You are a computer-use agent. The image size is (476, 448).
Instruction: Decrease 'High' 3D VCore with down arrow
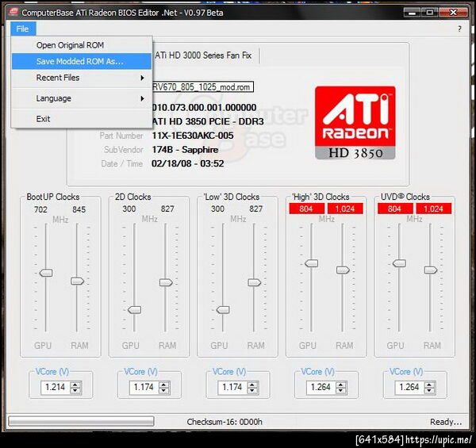340,390
